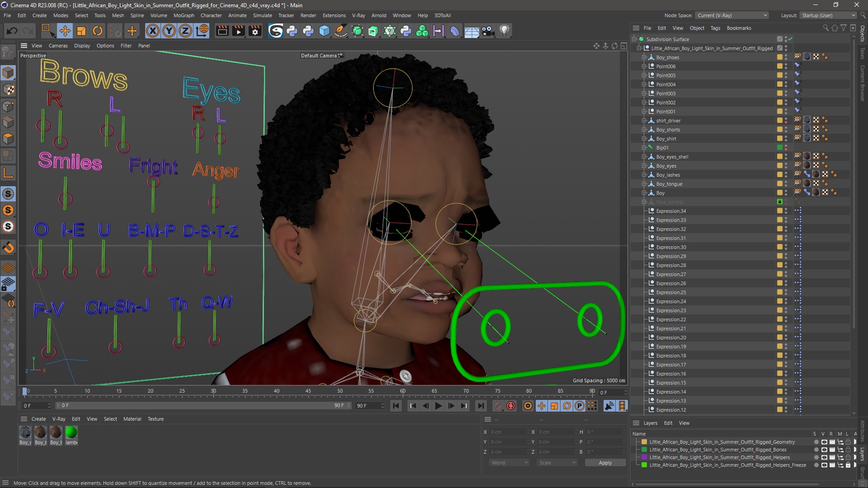Open the Layers panel Edit menu

[668, 423]
